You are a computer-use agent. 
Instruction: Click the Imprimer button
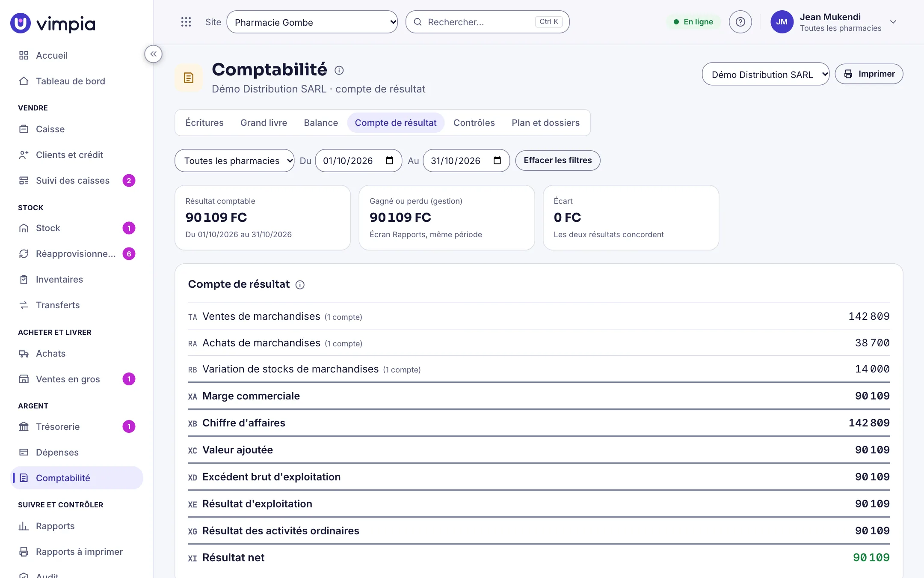869,74
